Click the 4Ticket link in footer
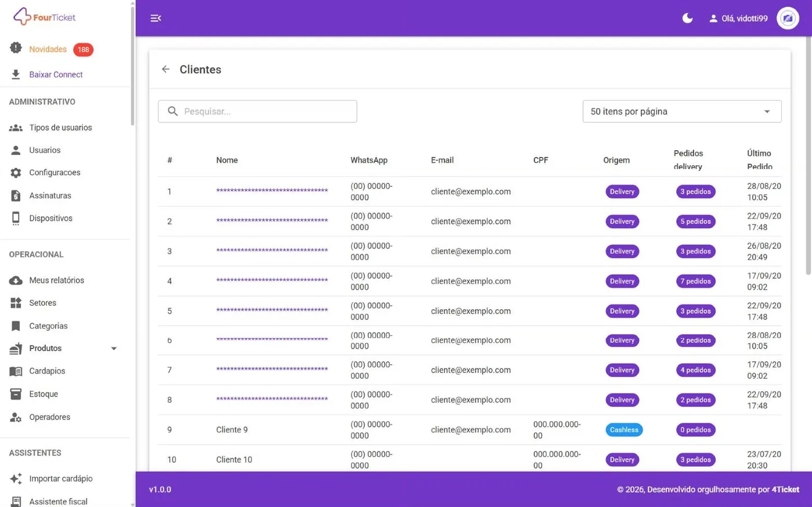The image size is (812, 507). point(785,490)
